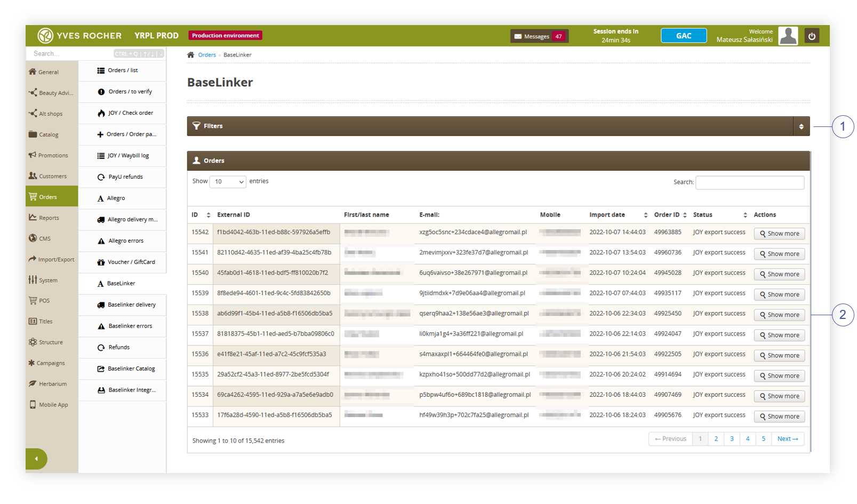Image resolution: width=857 pixels, height=504 pixels.
Task: Open Baselinker Catalog submenu item
Action: 122,369
